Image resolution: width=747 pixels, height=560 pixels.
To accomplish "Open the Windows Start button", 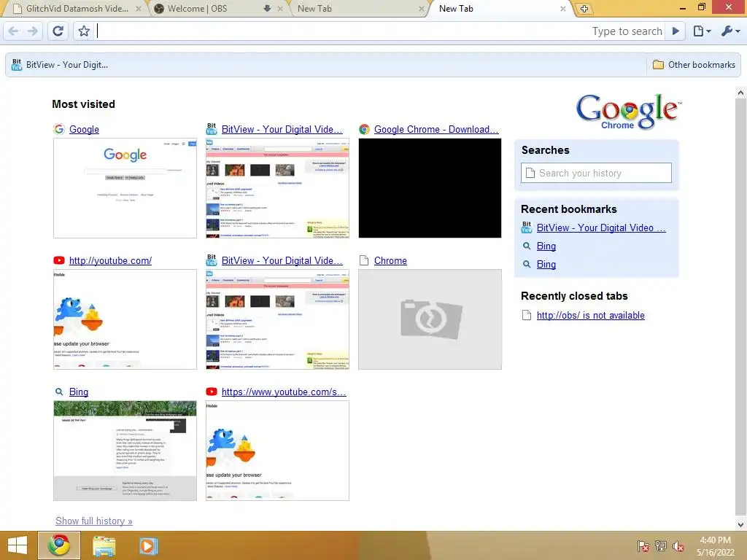I will click(x=18, y=545).
